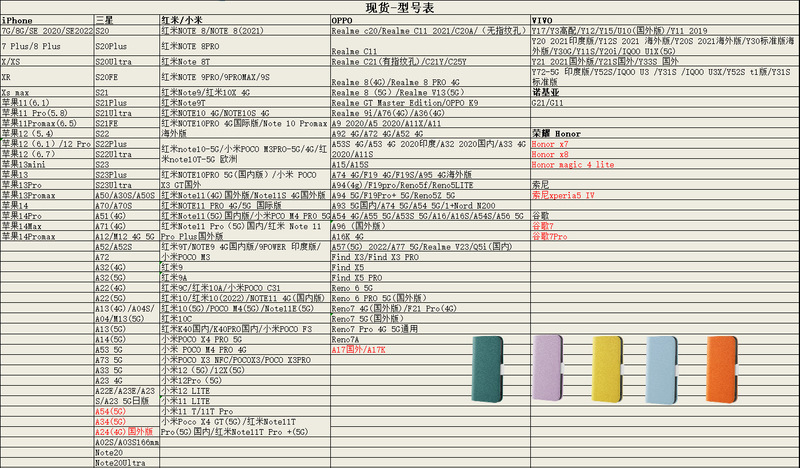Click the '7 Plus/8 Plus' cell
The height and width of the screenshot is (468, 800).
tap(47, 46)
